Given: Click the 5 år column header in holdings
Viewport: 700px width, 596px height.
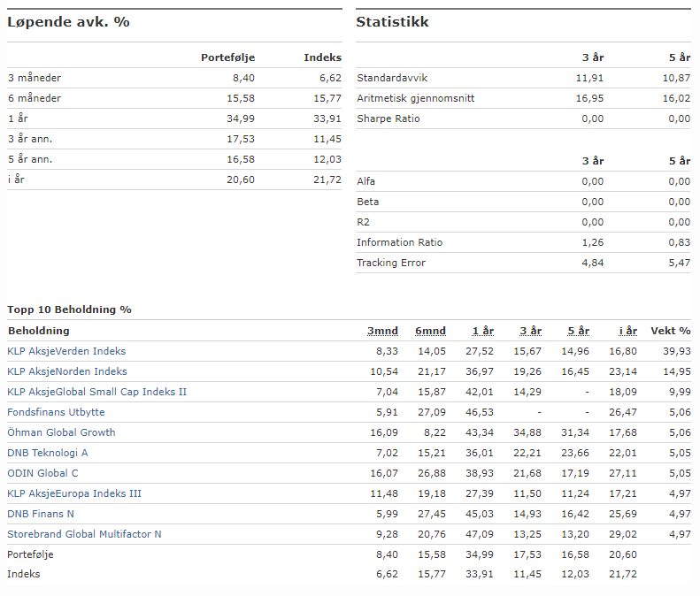Looking at the screenshot, I should tap(579, 331).
